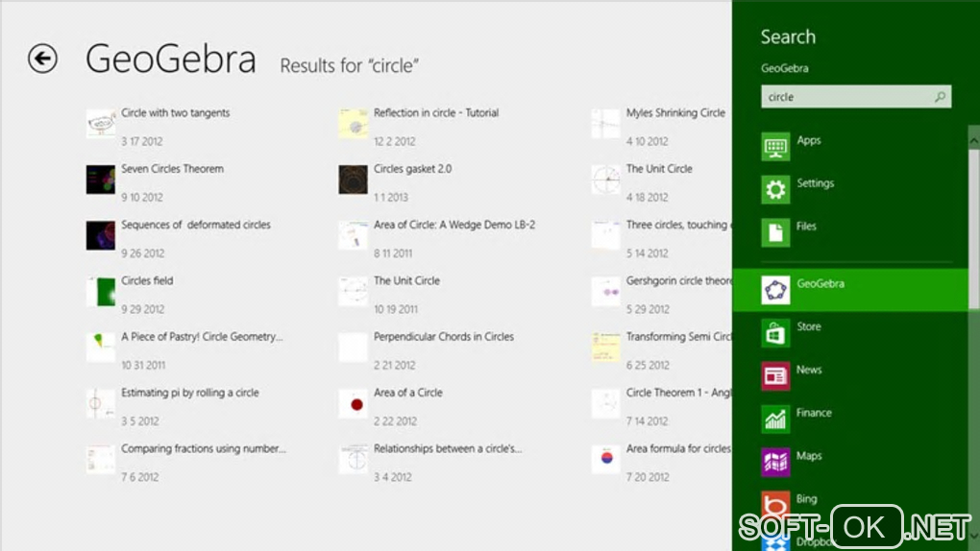Open 'Seven Circles Theorem' thumbnail
The image size is (980, 551).
pos(101,180)
